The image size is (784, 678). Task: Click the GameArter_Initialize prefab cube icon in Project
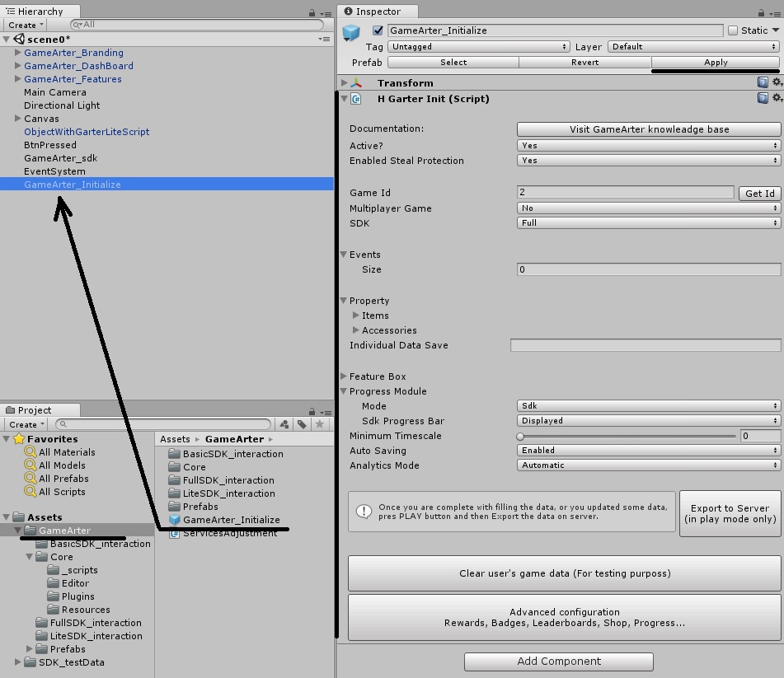[174, 520]
